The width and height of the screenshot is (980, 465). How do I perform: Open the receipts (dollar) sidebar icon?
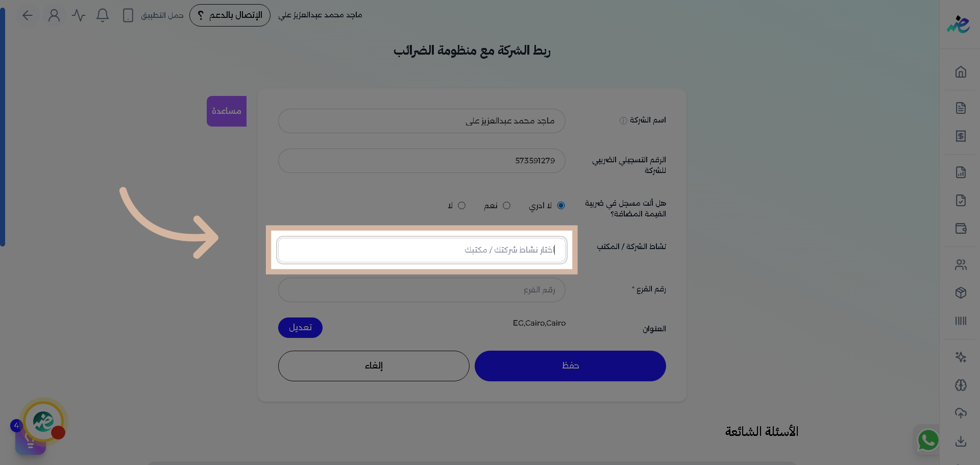tap(961, 136)
